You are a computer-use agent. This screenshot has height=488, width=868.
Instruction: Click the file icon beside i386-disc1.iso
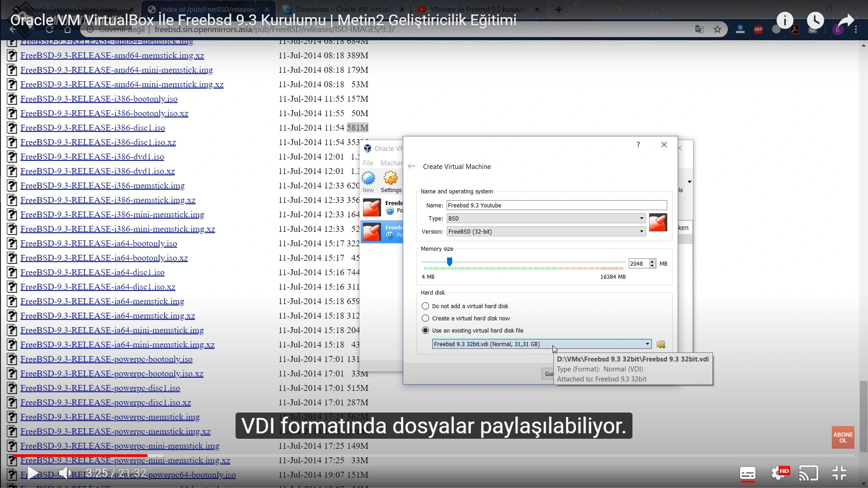12,128
